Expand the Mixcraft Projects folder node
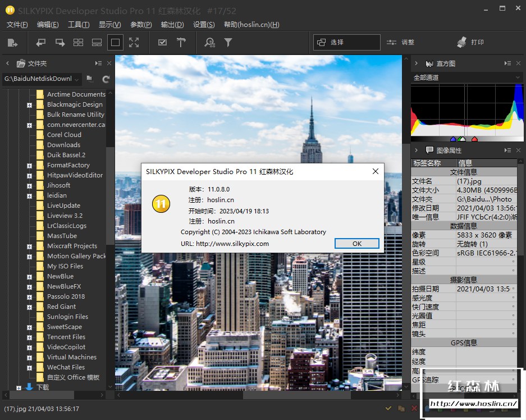 [30, 246]
